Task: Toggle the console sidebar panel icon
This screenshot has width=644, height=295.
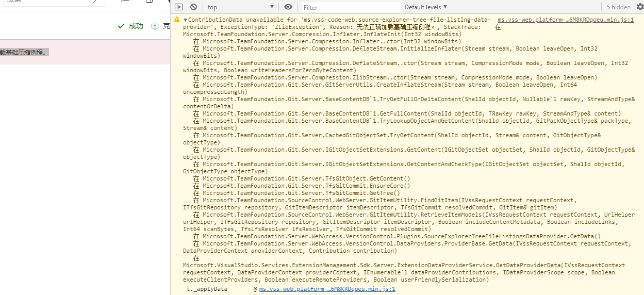Action: point(178,7)
